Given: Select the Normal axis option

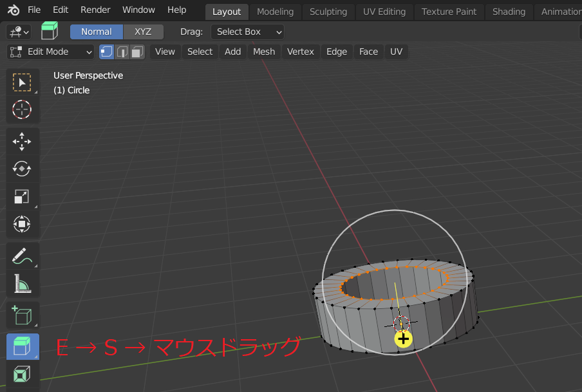Looking at the screenshot, I should pos(97,32).
